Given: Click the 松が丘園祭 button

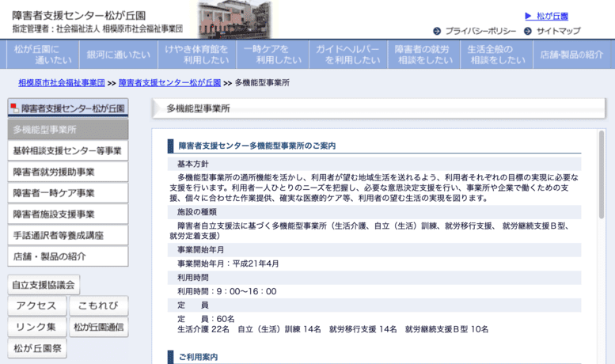Looking at the screenshot, I should (x=37, y=348).
